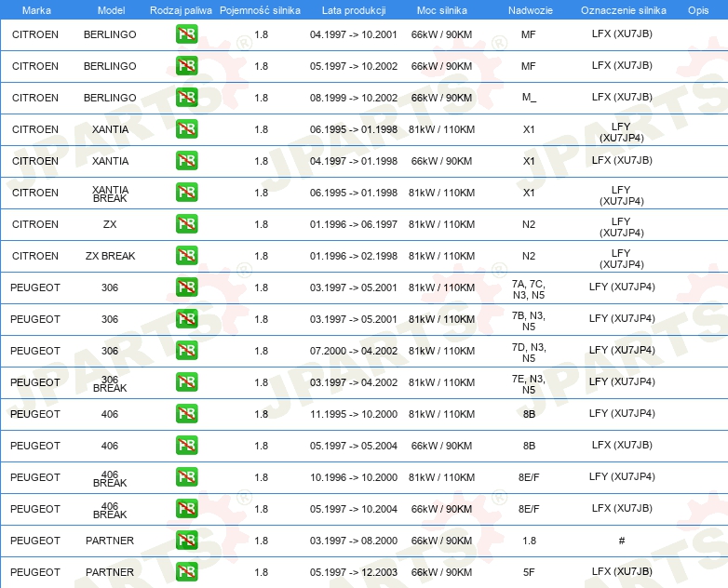The image size is (728, 588).
Task: Click LFY (XU7JP4) in the ZX BREAK row
Action: (622, 259)
